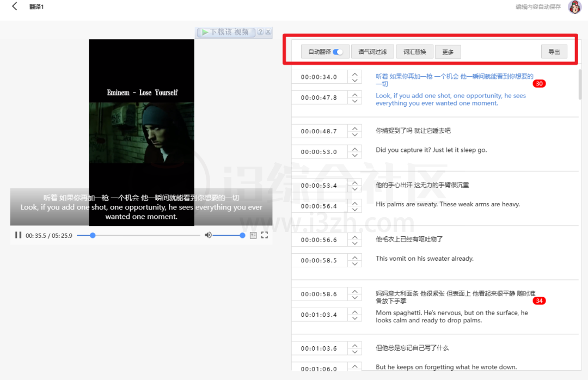The height and width of the screenshot is (380, 588).
Task: Enter fullscreen video mode
Action: click(265, 235)
